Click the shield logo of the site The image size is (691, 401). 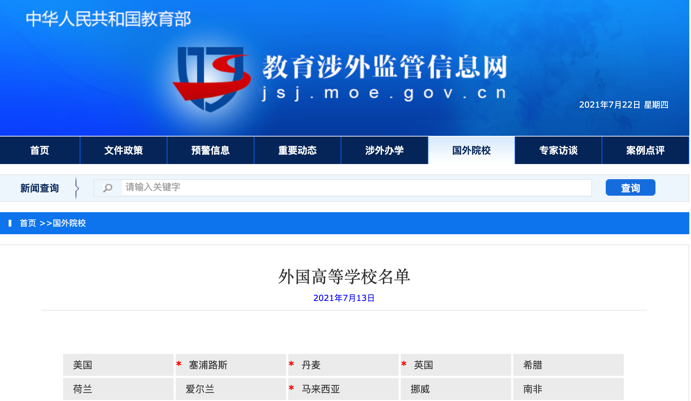(x=212, y=78)
